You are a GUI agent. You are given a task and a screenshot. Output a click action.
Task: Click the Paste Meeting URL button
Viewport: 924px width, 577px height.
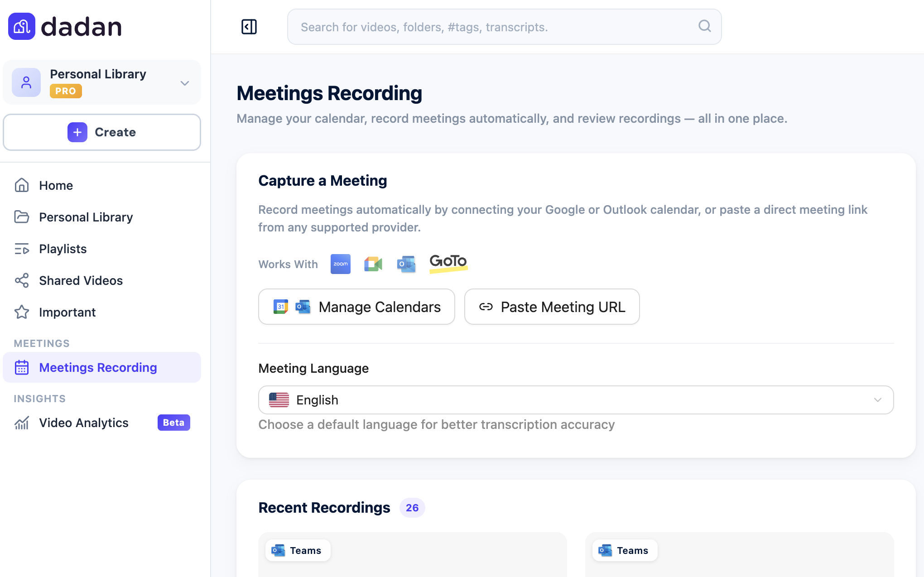[552, 307]
